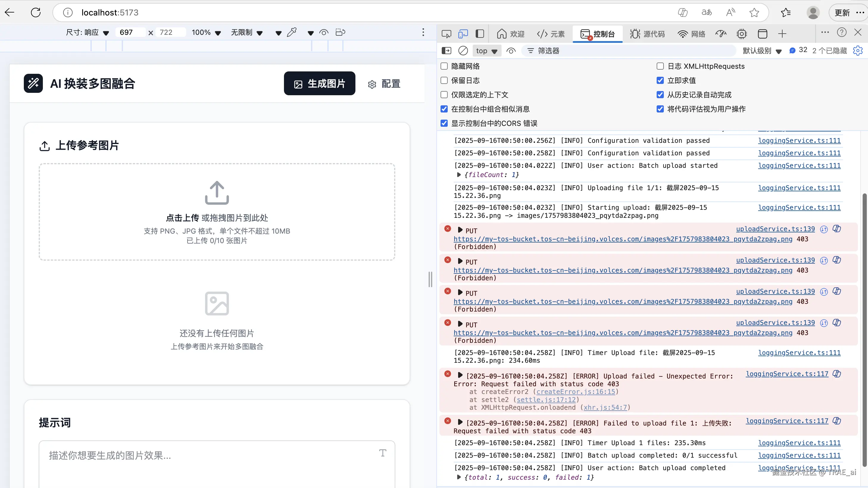The height and width of the screenshot is (488, 868).
Task: Enable the 隐藏网络 checkbox
Action: [x=444, y=66]
